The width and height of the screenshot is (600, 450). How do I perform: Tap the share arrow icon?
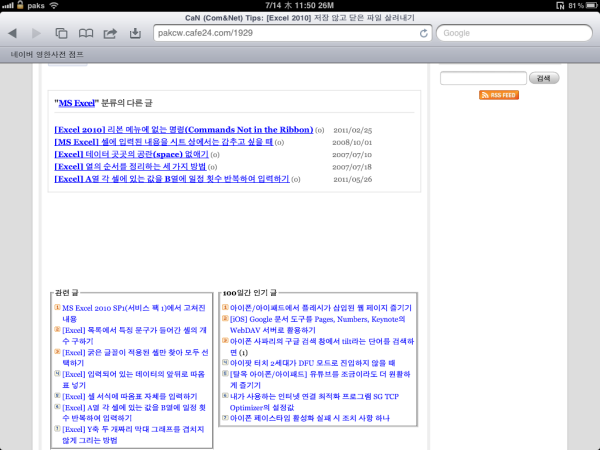tap(110, 33)
